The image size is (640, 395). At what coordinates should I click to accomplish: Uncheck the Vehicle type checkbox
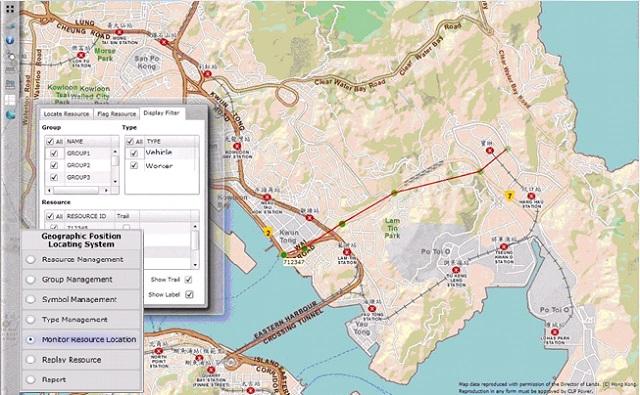coord(133,153)
